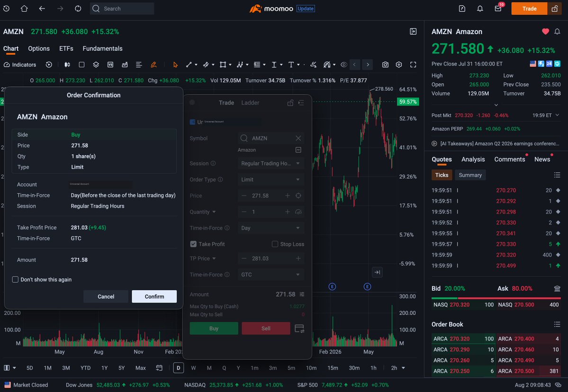Viewport: 568px width, 392px height.
Task: Click the lock icon beside Trade button
Action: pos(555,9)
